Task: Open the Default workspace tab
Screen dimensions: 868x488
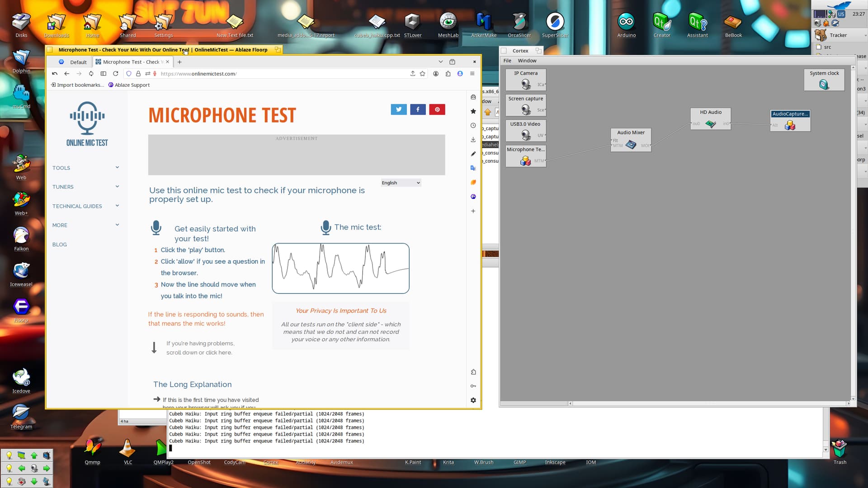Action: (x=73, y=62)
